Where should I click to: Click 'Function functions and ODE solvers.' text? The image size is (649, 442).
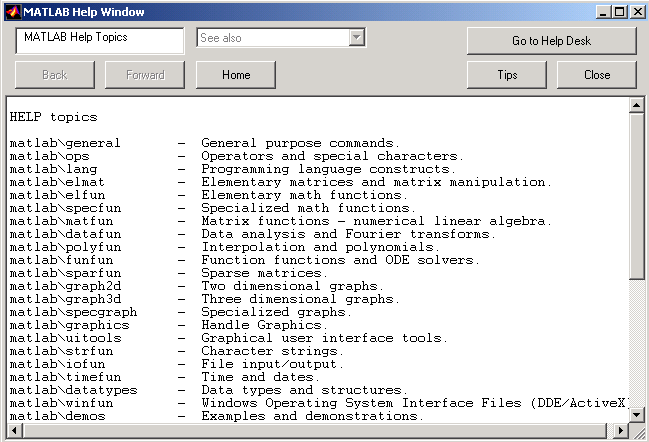coord(340,260)
